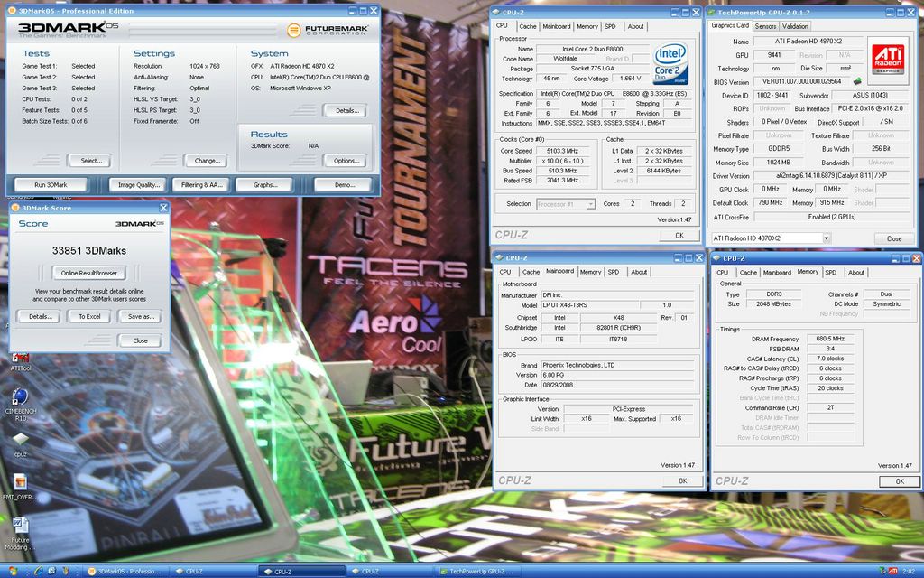Image resolution: width=924 pixels, height=578 pixels.
Task: Click OK in the Mainboard CPU-Z window
Action: pyautogui.click(x=682, y=480)
